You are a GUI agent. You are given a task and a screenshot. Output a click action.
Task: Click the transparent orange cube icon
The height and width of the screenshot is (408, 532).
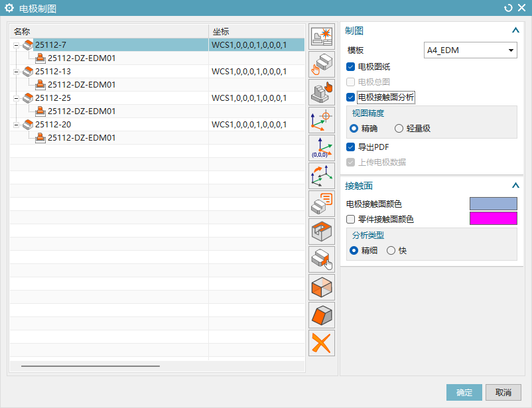(x=322, y=287)
